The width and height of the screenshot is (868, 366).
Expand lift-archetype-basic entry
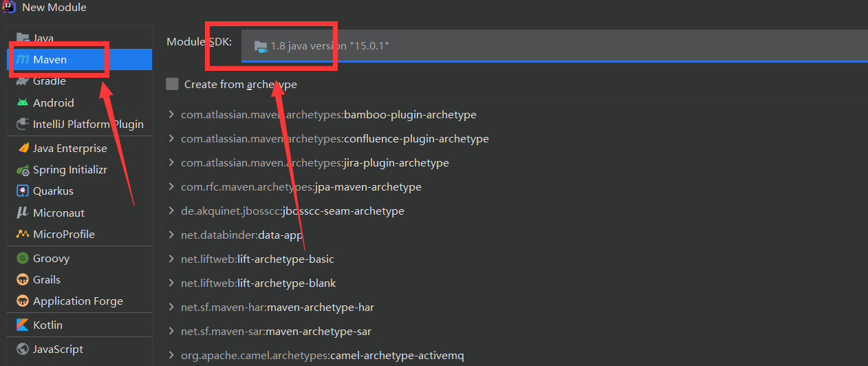tap(171, 259)
